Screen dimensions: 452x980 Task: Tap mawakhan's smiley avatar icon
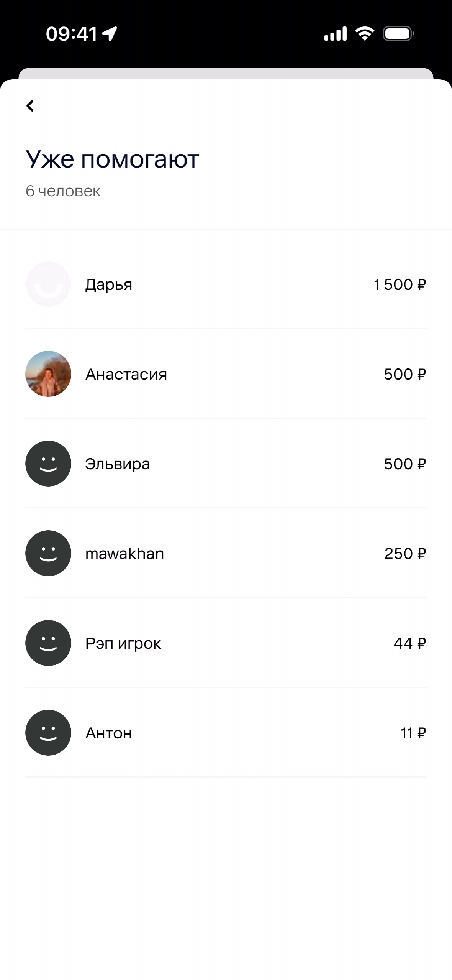(48, 553)
